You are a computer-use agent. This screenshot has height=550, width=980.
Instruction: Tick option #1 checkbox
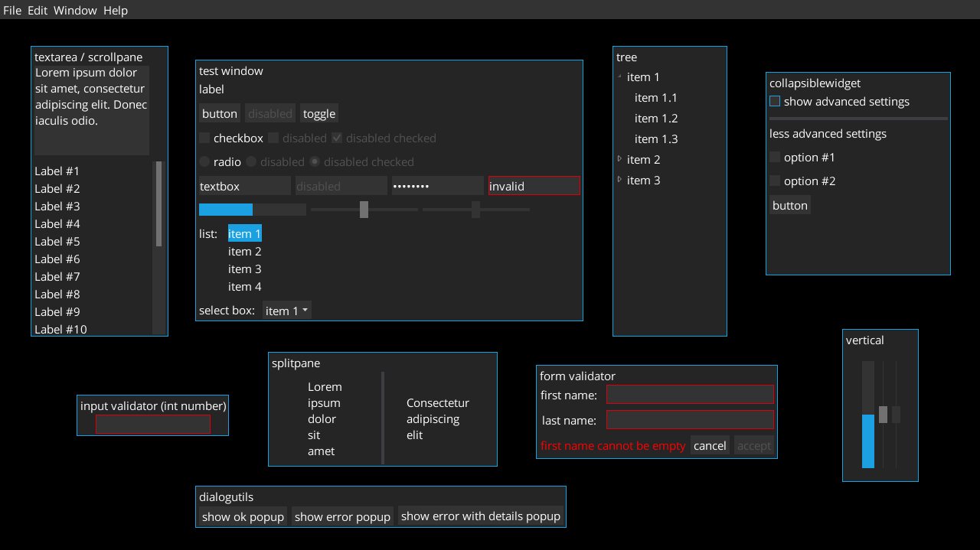pyautogui.click(x=775, y=158)
